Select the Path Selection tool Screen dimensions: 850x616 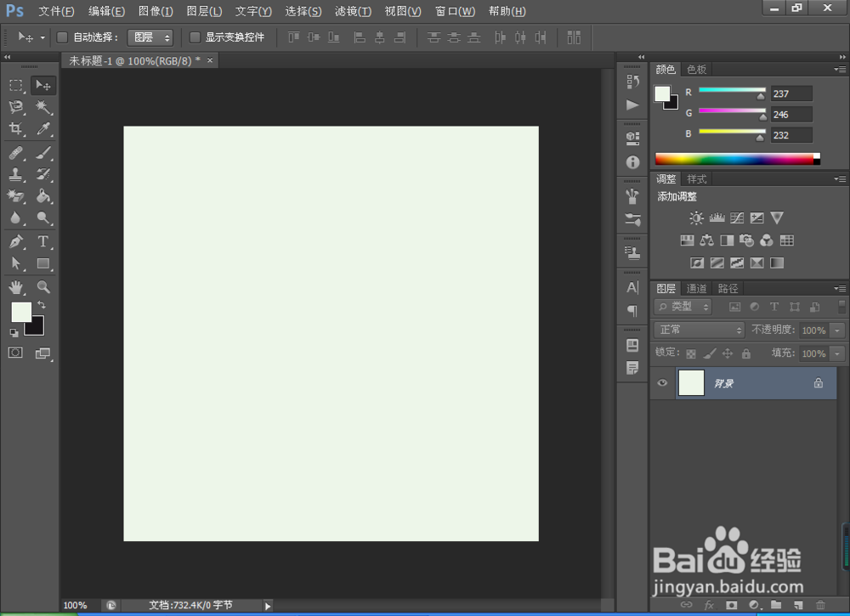(x=15, y=264)
